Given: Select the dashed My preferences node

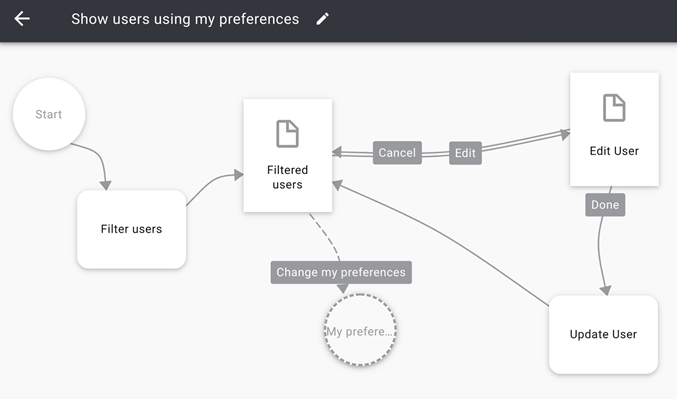Looking at the screenshot, I should 360,330.
